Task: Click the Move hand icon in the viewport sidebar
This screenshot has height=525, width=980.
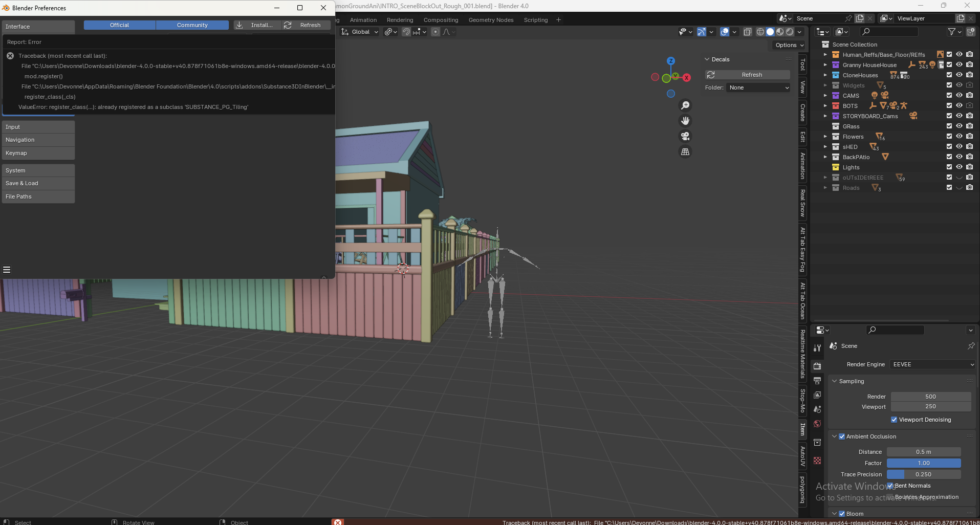Action: (x=686, y=121)
